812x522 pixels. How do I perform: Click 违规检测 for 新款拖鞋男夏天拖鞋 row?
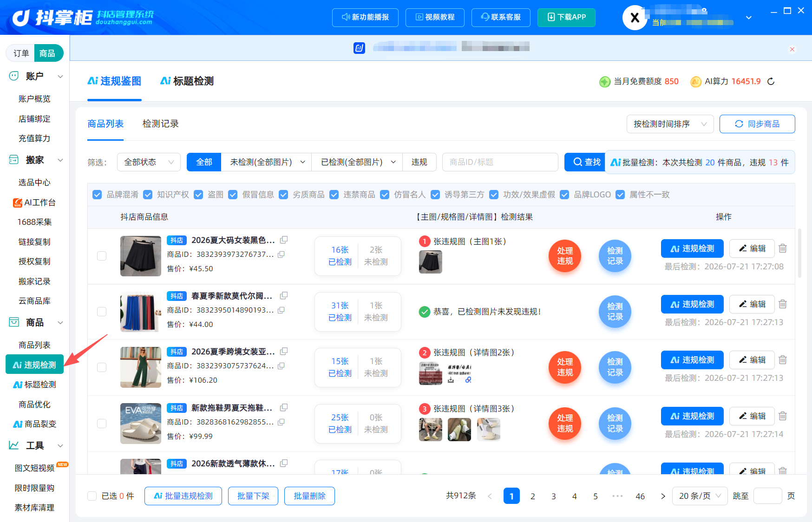pyautogui.click(x=692, y=416)
